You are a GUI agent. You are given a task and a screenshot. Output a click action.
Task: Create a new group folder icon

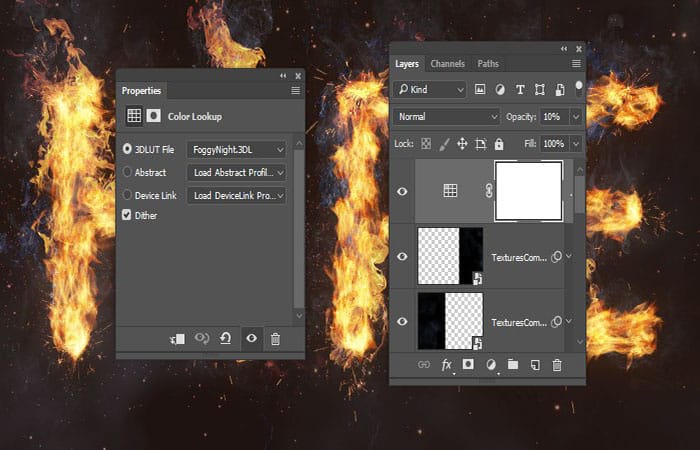click(x=513, y=364)
